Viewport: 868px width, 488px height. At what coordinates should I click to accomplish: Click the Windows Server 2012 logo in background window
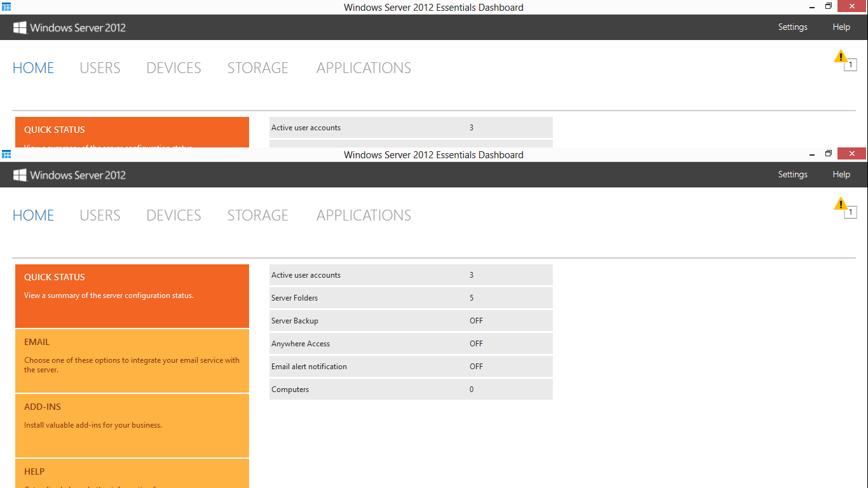point(69,27)
